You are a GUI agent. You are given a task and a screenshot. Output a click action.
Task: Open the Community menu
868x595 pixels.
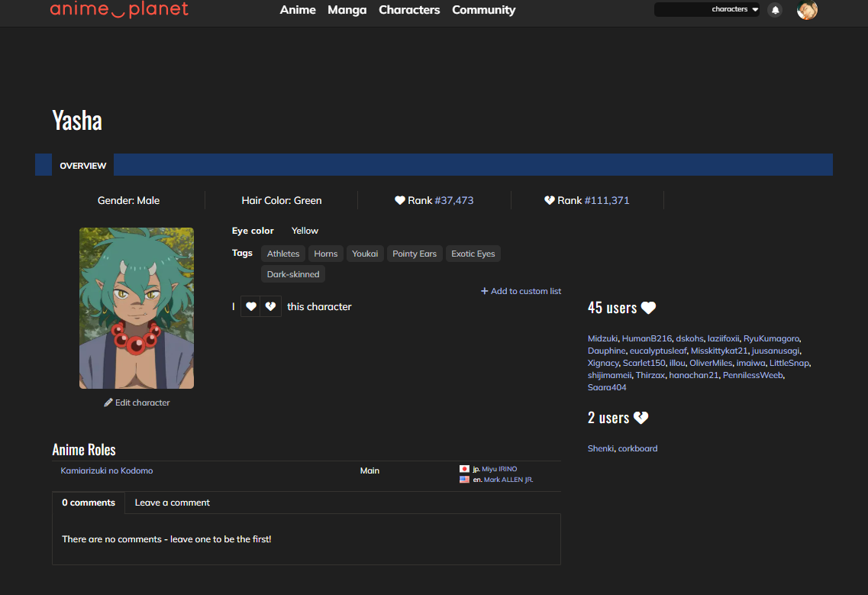click(483, 10)
